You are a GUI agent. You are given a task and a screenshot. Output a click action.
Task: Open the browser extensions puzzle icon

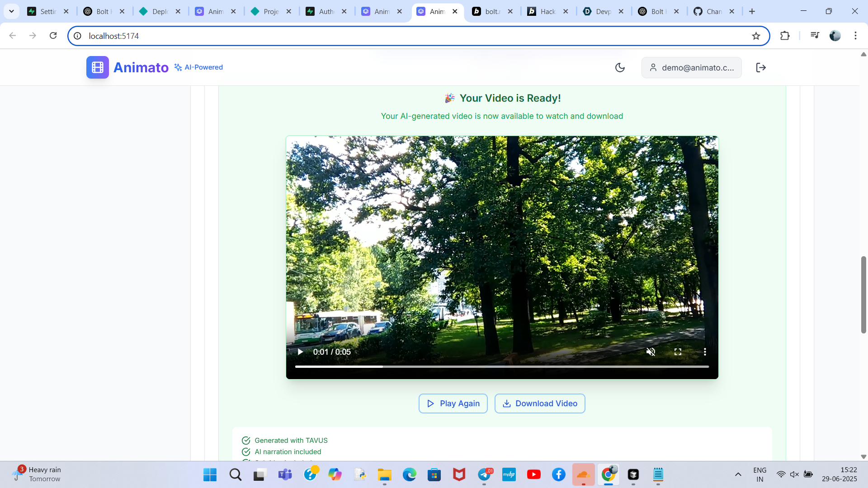[x=785, y=36]
